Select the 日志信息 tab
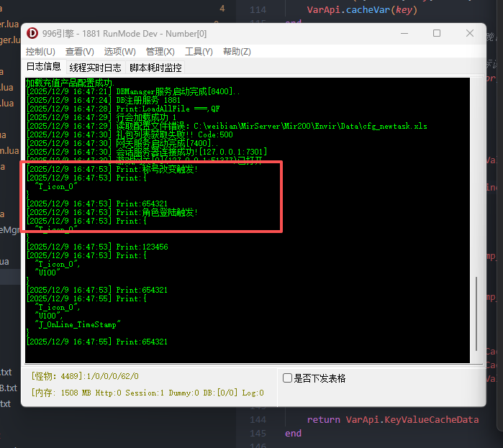The height and width of the screenshot is (448, 503). point(44,68)
